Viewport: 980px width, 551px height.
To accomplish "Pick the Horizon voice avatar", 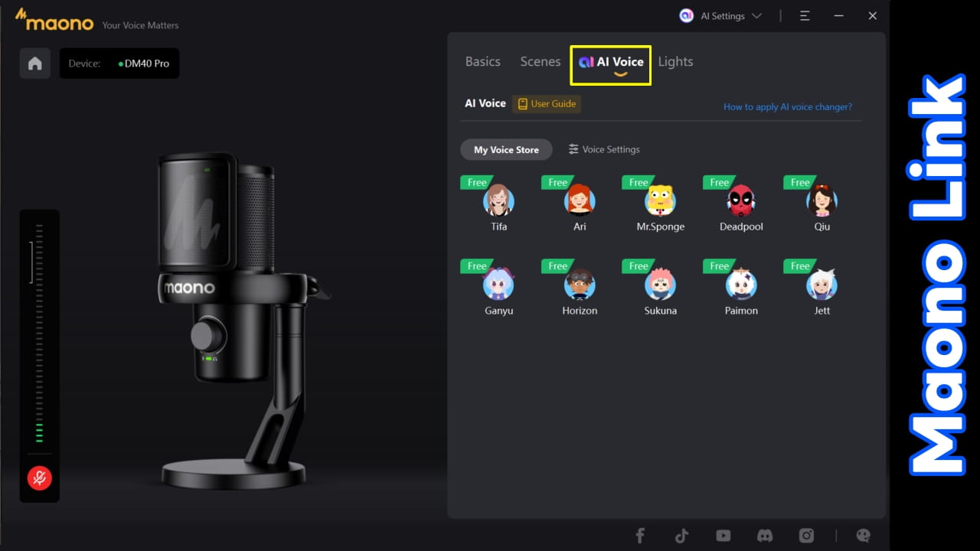I will [580, 285].
